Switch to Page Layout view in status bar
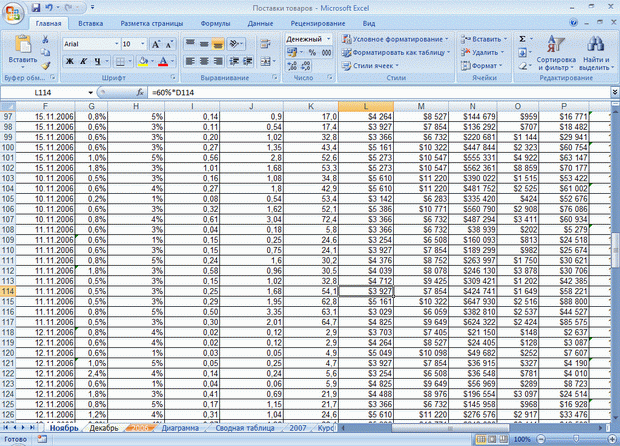 click(x=492, y=439)
